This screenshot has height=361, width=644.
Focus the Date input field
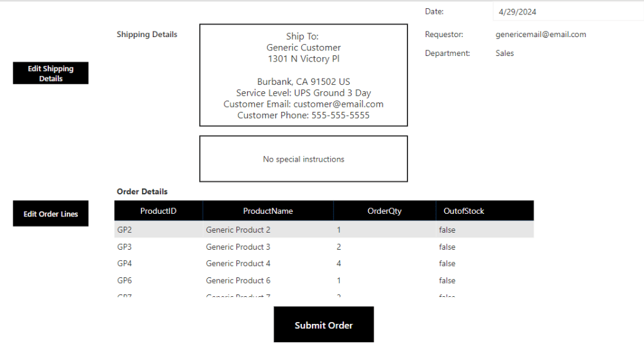[566, 12]
